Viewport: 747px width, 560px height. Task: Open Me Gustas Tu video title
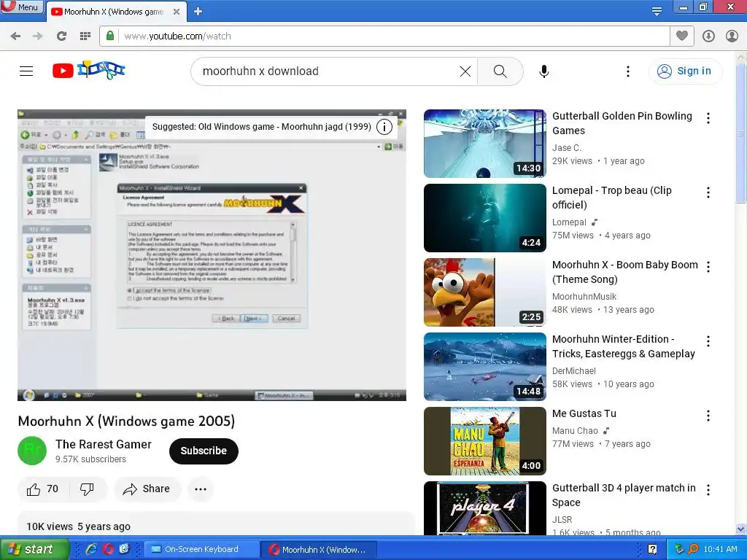click(x=584, y=413)
